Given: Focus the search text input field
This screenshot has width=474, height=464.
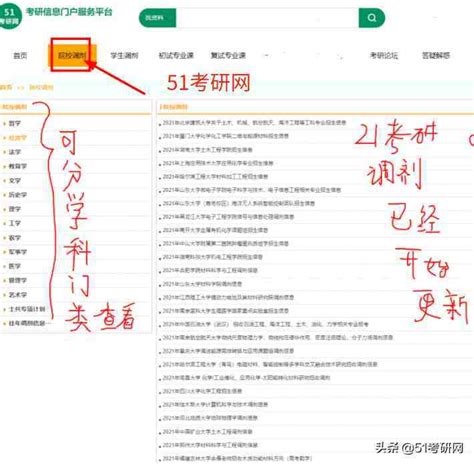Looking at the screenshot, I should click(267, 18).
